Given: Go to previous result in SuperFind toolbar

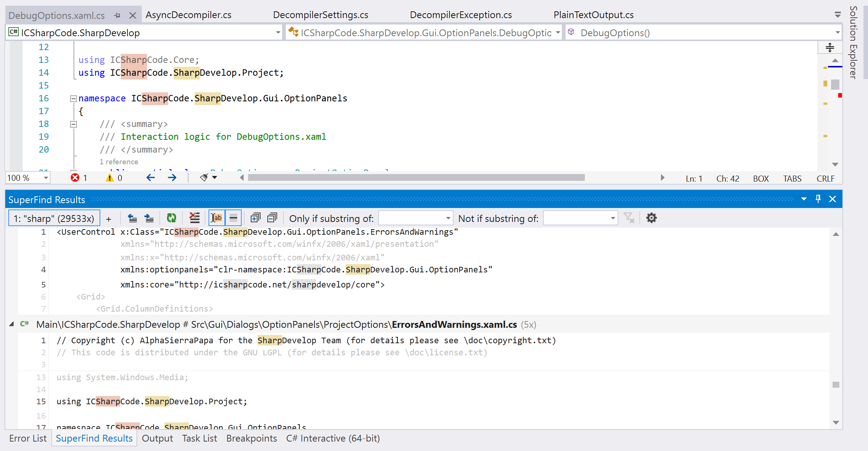Looking at the screenshot, I should point(132,218).
